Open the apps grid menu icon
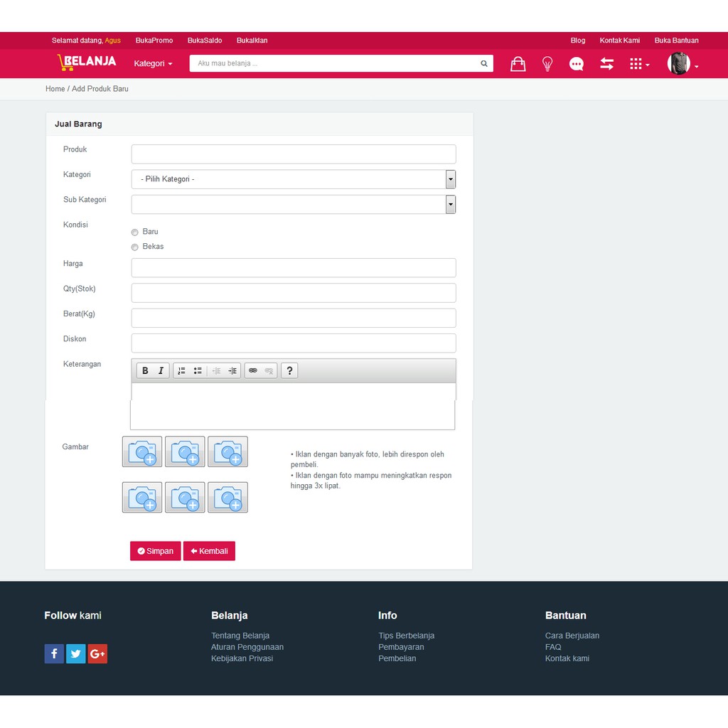This screenshot has width=728, height=728. point(639,63)
